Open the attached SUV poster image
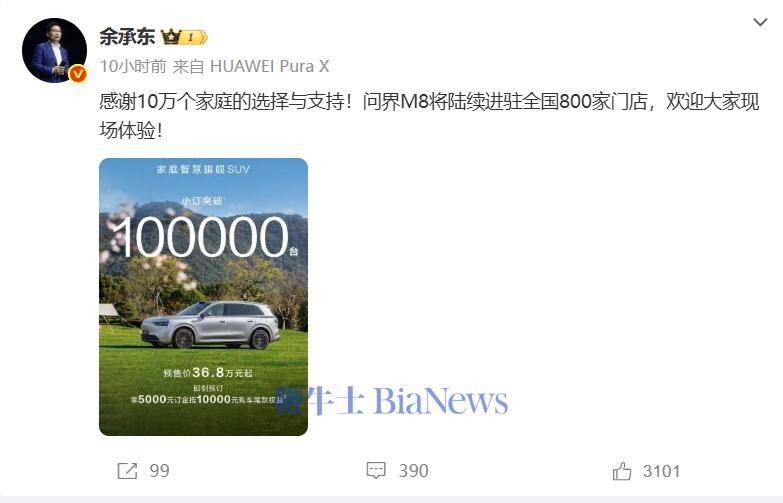Image resolution: width=783 pixels, height=503 pixels. [x=203, y=297]
